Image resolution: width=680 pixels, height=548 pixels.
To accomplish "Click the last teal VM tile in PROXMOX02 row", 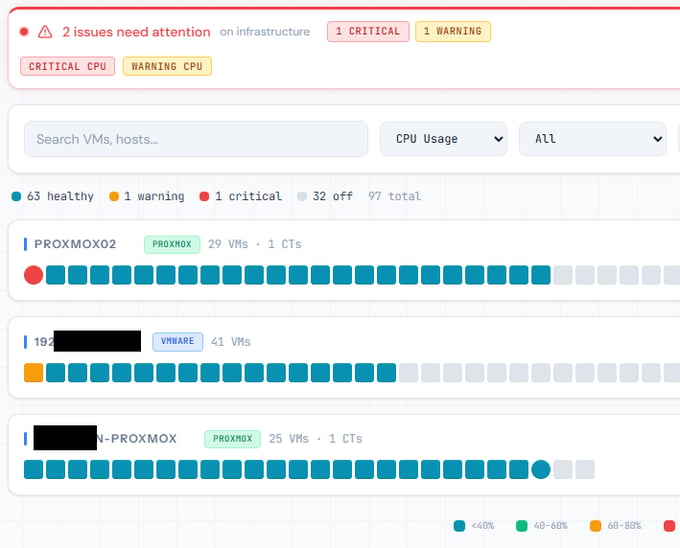I will pyautogui.click(x=541, y=275).
